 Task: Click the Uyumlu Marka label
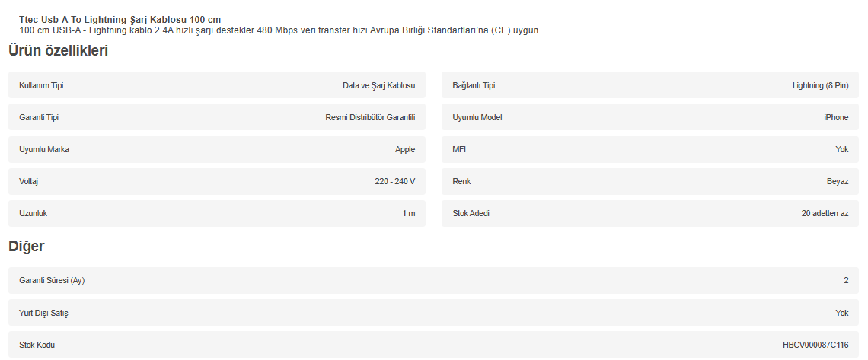44,149
